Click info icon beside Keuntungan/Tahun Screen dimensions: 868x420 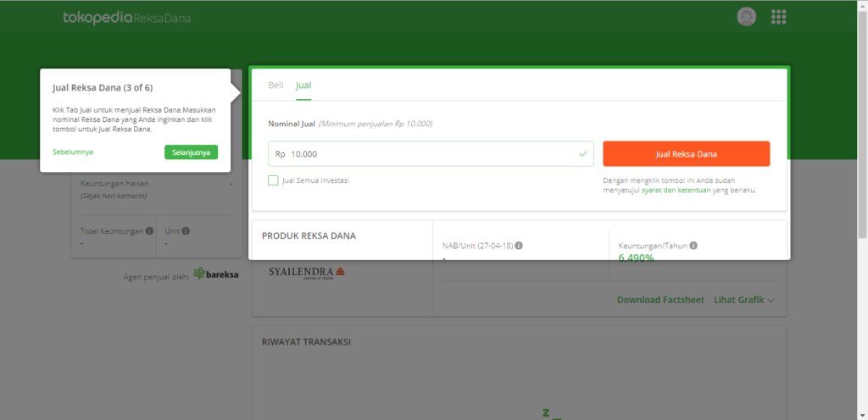(693, 246)
